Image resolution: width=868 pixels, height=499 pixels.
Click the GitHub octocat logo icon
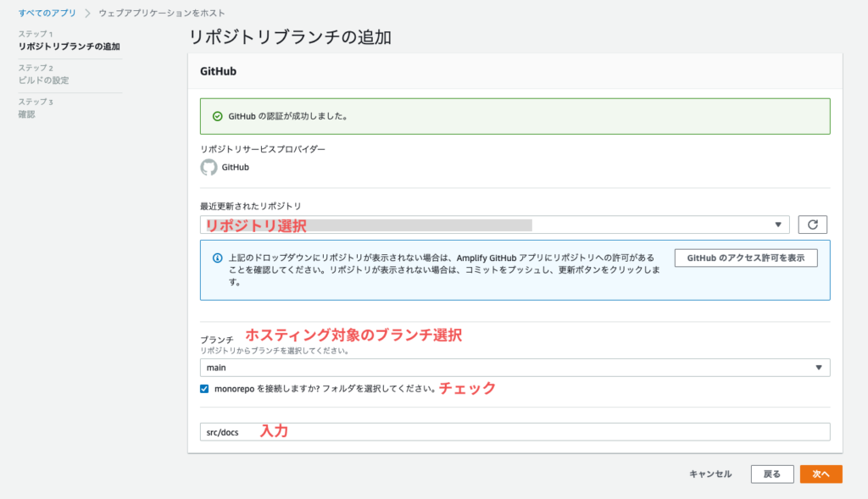[209, 167]
